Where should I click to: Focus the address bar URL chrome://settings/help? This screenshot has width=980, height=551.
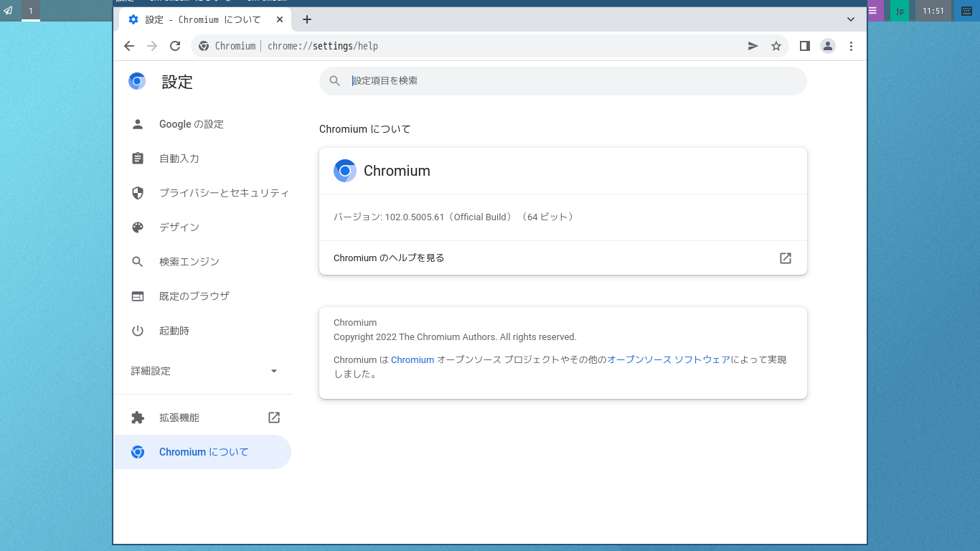pos(323,46)
